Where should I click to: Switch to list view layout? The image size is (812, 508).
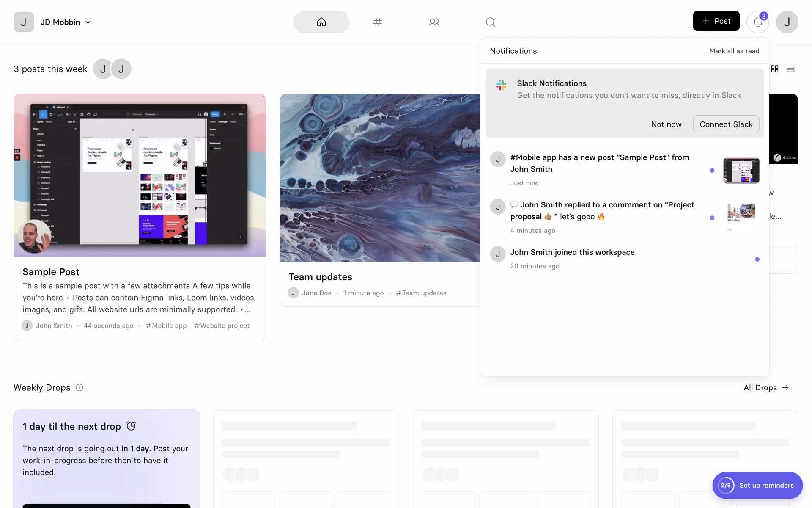790,69
